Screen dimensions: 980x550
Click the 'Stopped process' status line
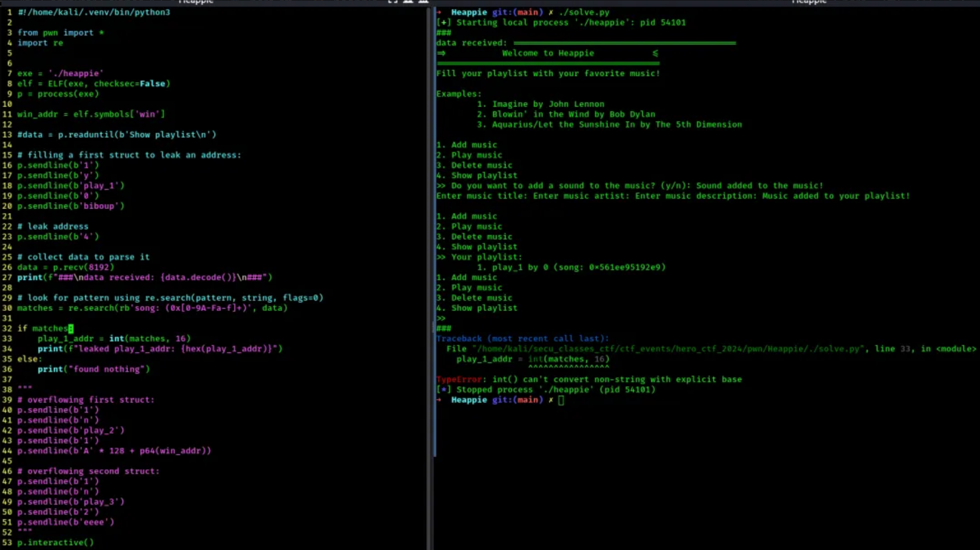click(x=546, y=390)
